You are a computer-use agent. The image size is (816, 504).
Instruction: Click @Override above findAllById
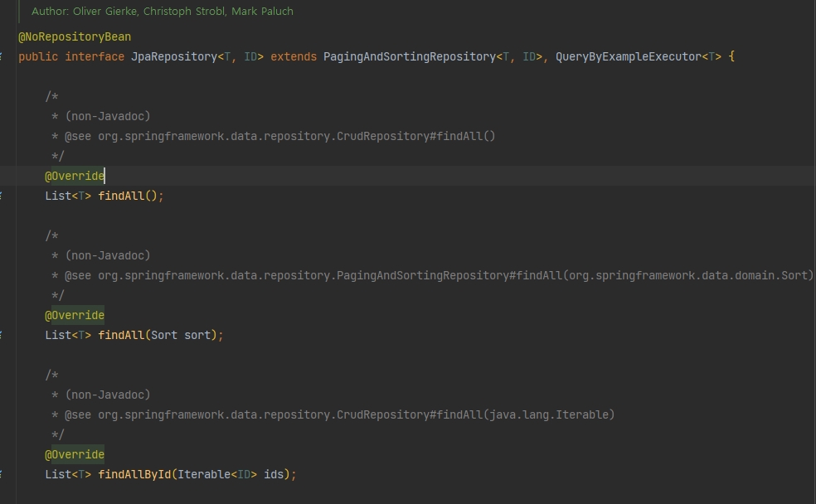tap(75, 454)
